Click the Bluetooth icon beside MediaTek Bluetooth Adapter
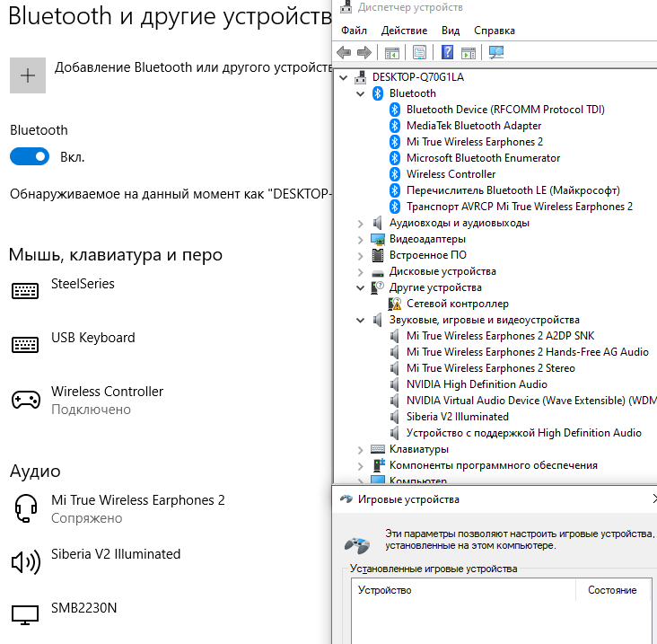The image size is (657, 644). (394, 126)
